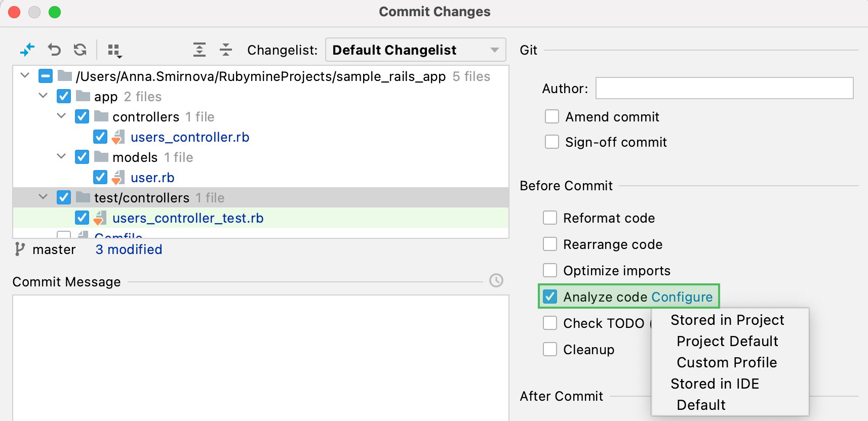This screenshot has width=868, height=421.
Task: Click the master branch icon
Action: (20, 249)
